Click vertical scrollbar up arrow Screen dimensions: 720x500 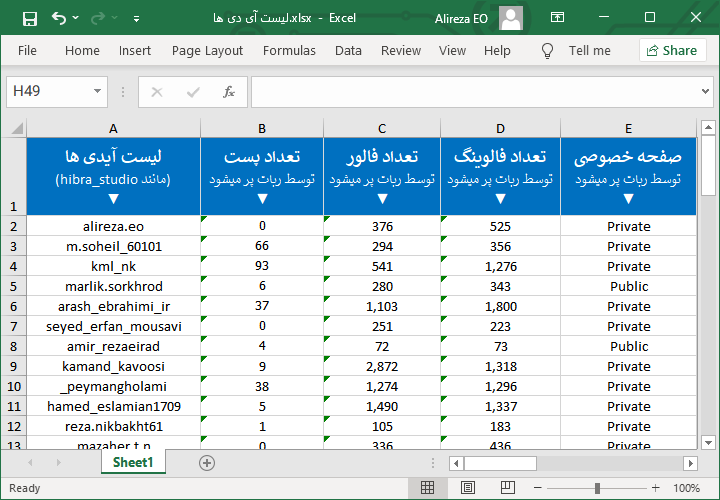[708, 127]
